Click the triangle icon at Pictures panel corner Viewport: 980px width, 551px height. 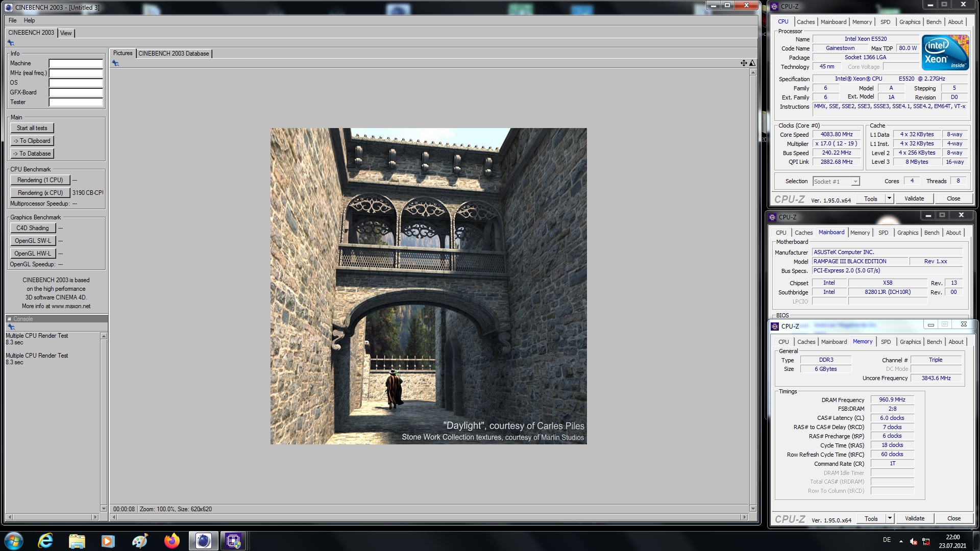(x=752, y=63)
